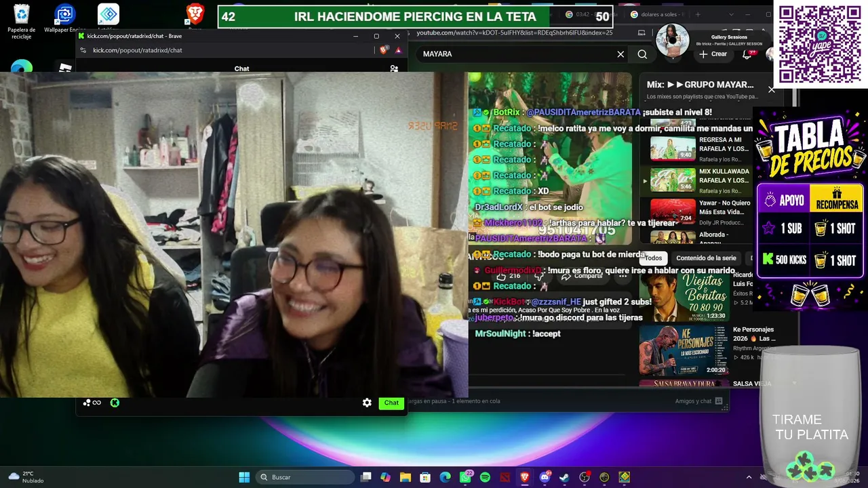Open the site settings icon beside kick.com address
The width and height of the screenshot is (868, 488).
[x=83, y=50]
